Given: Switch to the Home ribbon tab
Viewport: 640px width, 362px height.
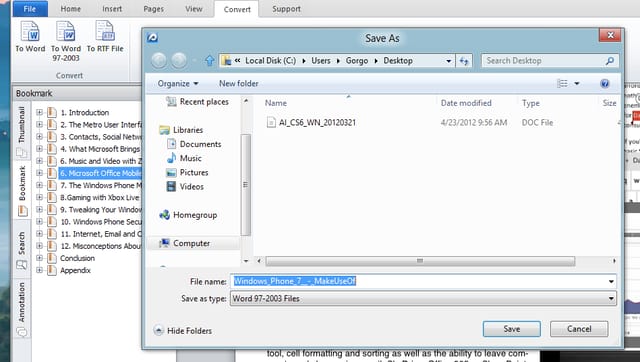Looking at the screenshot, I should tap(71, 9).
